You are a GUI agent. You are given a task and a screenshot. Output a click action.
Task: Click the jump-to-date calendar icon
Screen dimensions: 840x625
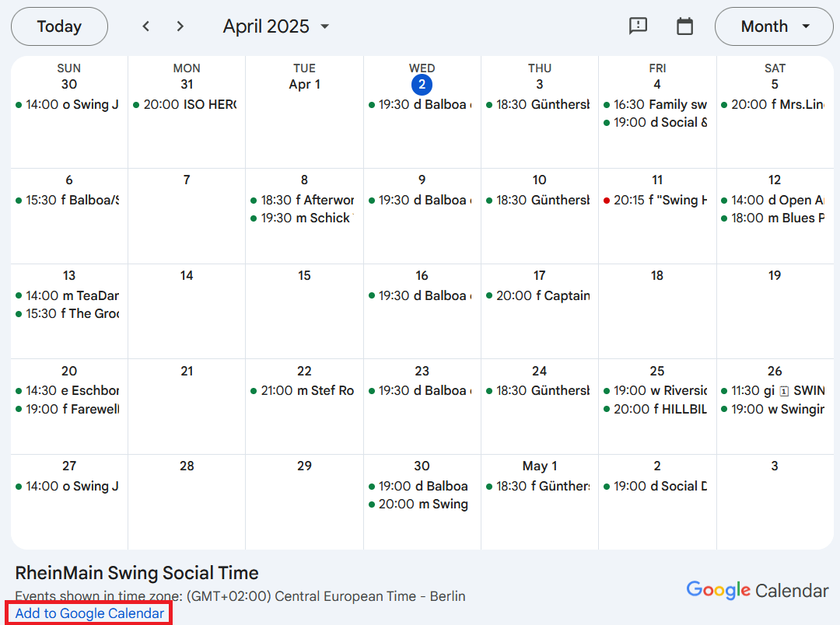tap(684, 26)
